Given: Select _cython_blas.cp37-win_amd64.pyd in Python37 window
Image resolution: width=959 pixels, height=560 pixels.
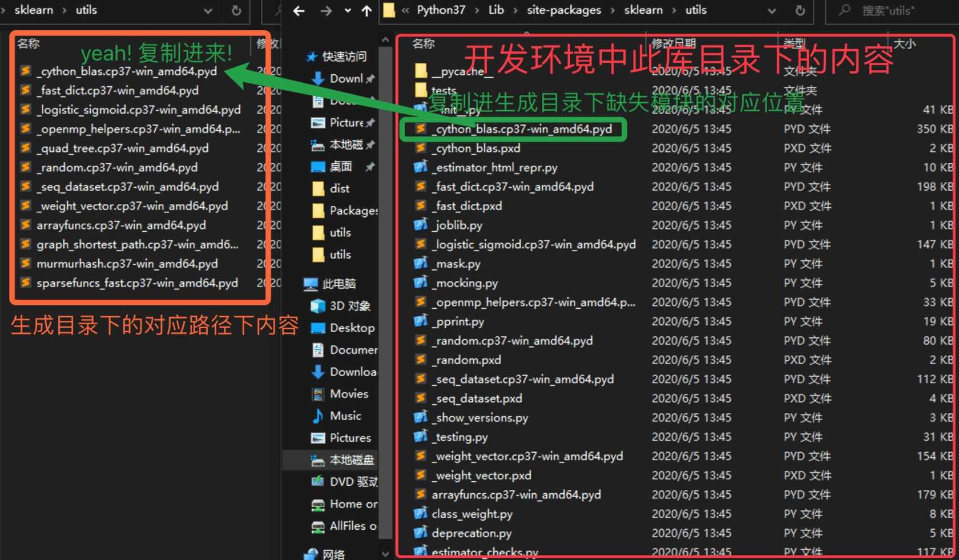Looking at the screenshot, I should (x=522, y=129).
